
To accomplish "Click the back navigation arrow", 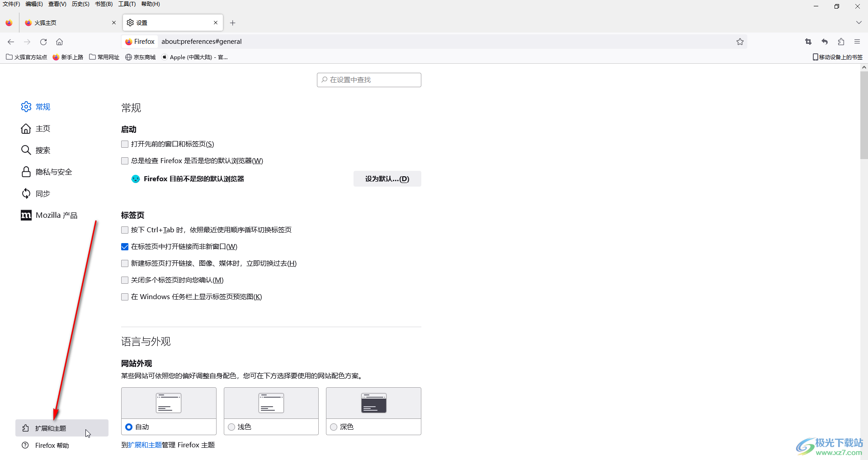I will pos(11,42).
